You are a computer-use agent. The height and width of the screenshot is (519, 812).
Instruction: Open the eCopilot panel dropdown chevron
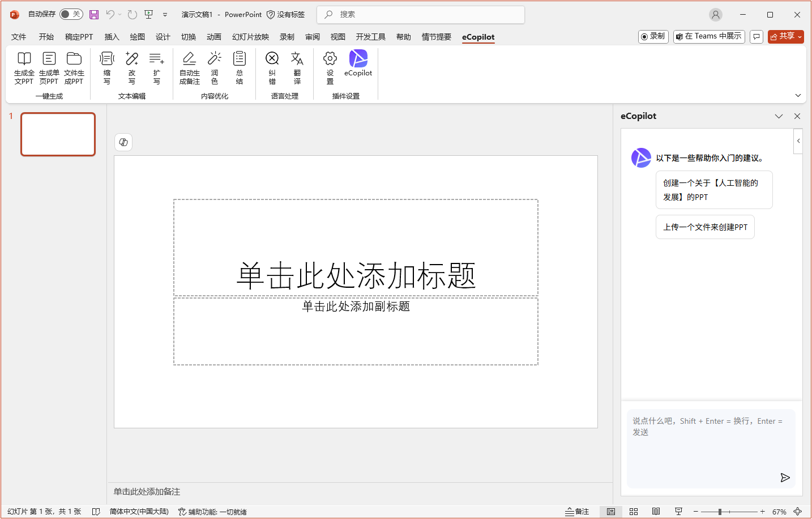[x=779, y=116]
